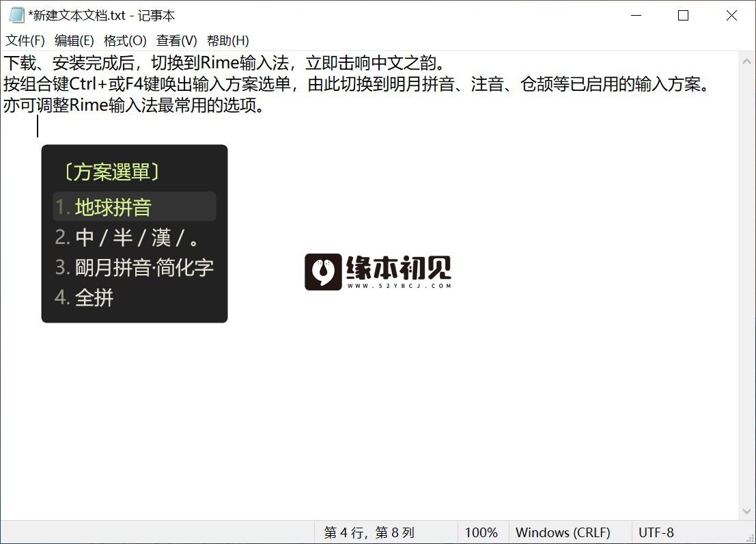756x544 pixels.
Task: Open the 文件(F) menu
Action: (25, 40)
